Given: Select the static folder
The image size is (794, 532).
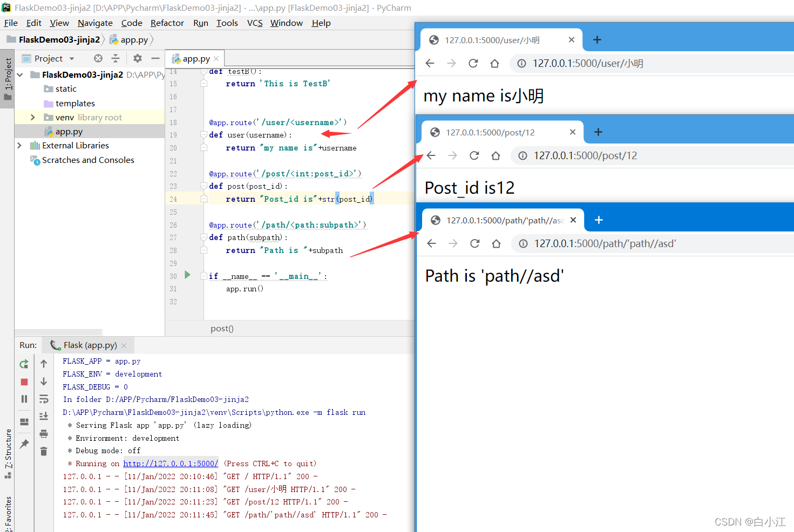Looking at the screenshot, I should point(66,88).
